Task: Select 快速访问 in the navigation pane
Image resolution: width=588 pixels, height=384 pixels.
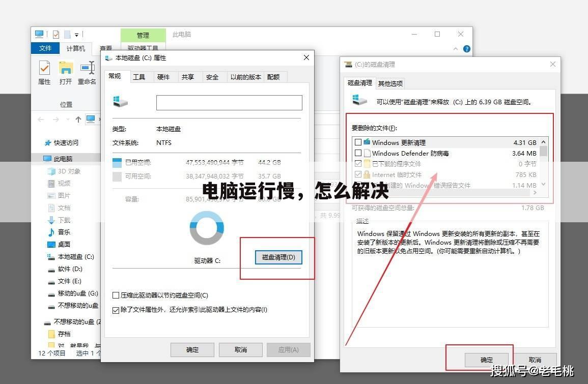Action: coord(62,143)
